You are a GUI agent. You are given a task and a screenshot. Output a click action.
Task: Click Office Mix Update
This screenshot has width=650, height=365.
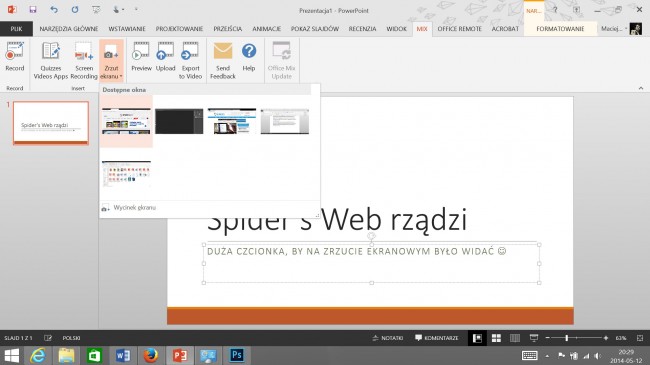click(281, 61)
